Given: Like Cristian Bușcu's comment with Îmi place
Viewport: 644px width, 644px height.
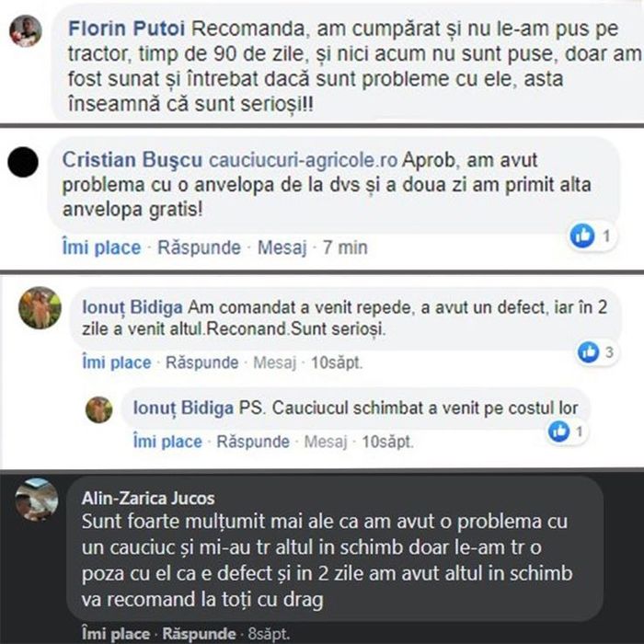Looking at the screenshot, I should point(101,247).
